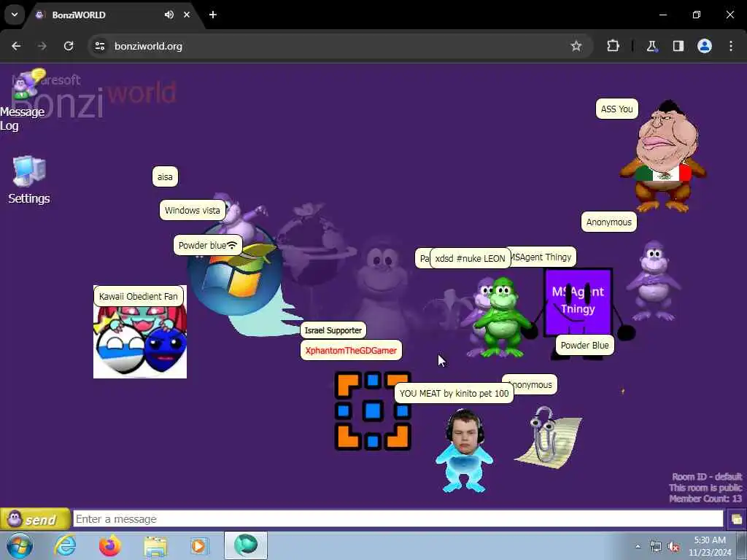Image resolution: width=747 pixels, height=560 pixels.
Task: Click the Mexican flag gorilla character
Action: point(663,156)
